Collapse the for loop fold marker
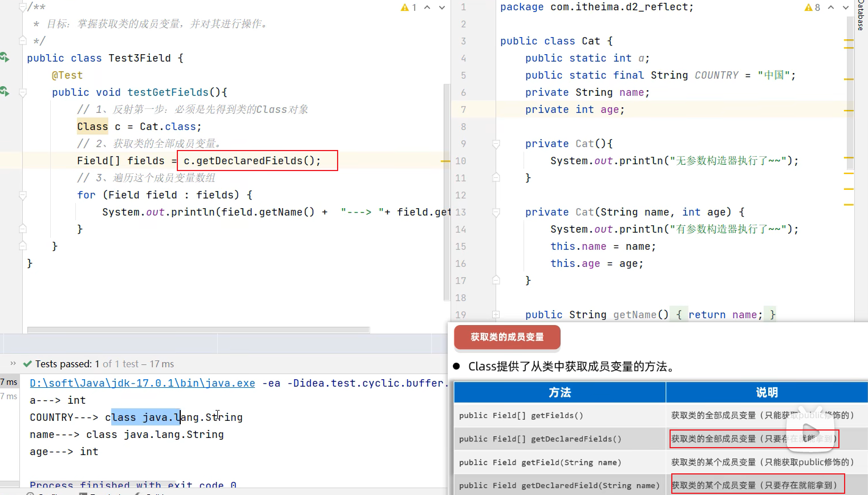868x495 pixels. tap(23, 195)
